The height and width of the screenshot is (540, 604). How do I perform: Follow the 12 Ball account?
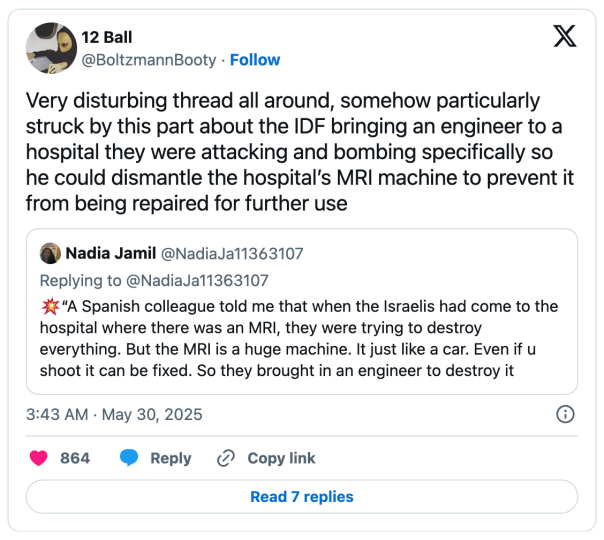255,60
